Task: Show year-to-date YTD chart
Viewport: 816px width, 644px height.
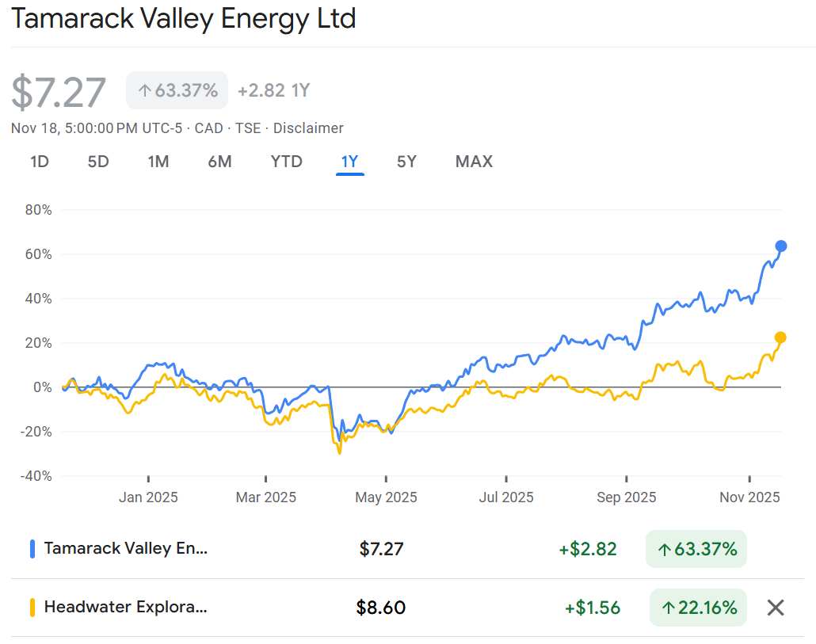Action: pos(286,162)
